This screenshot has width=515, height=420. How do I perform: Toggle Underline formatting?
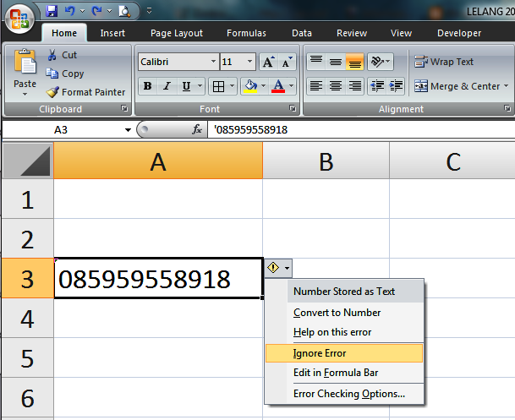pyautogui.click(x=186, y=86)
